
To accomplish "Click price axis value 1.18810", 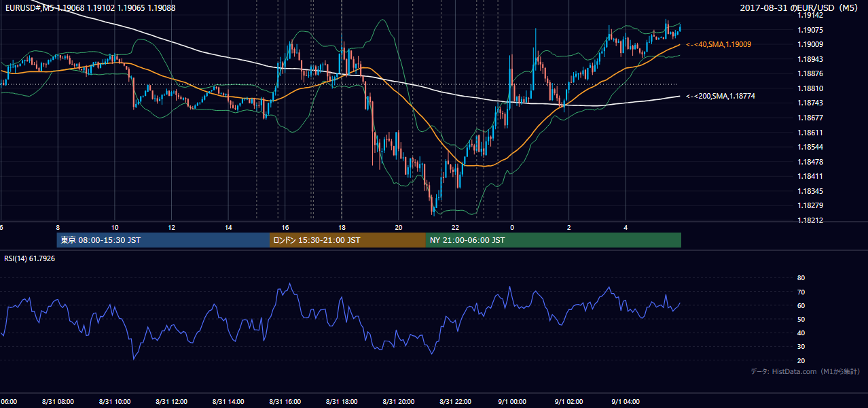I will click(812, 88).
